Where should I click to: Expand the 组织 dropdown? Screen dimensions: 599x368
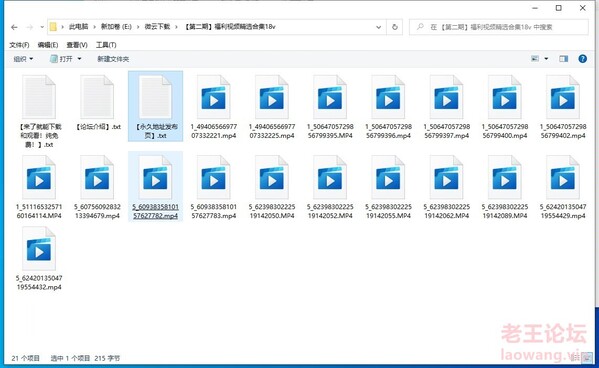click(23, 59)
